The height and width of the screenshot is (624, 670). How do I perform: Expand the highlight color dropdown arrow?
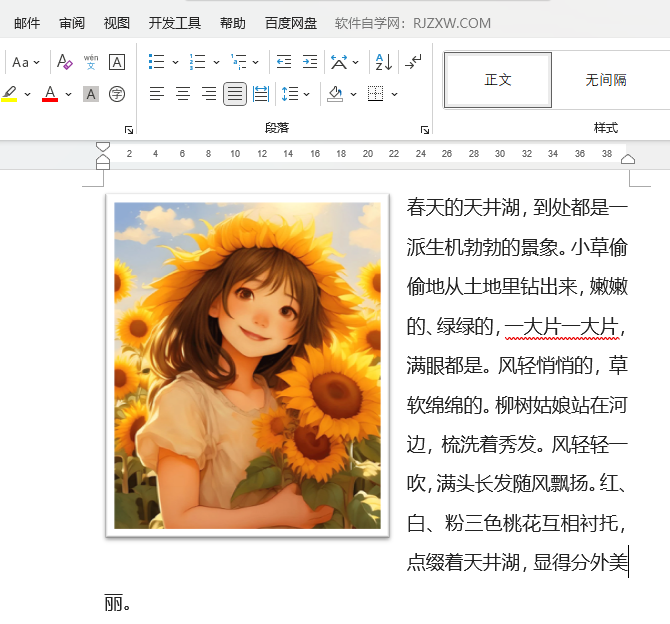point(27,94)
